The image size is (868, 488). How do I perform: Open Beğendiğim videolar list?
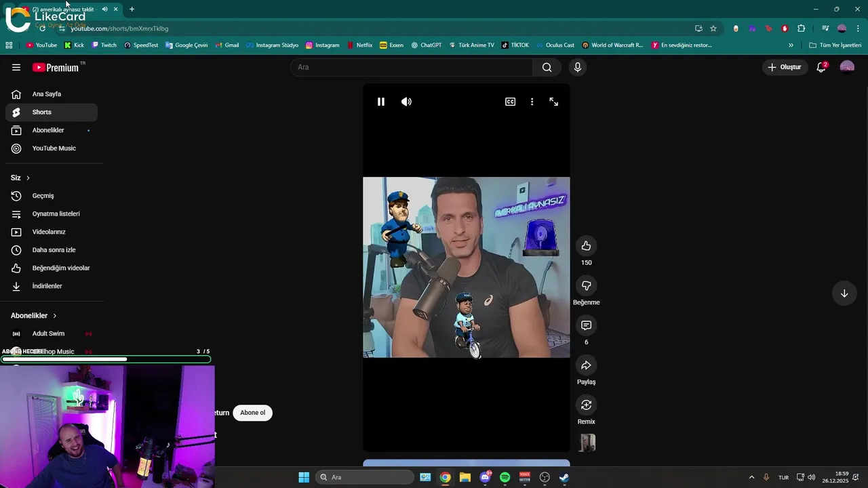(52, 268)
